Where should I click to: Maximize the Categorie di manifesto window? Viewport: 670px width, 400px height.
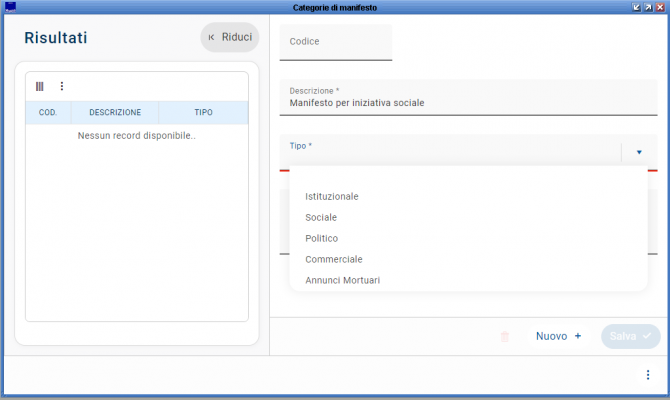648,7
